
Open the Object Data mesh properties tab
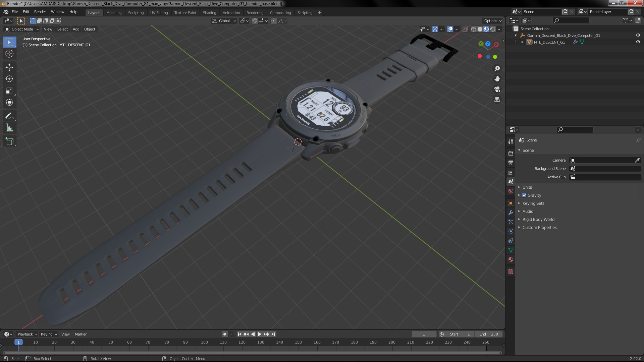(511, 250)
